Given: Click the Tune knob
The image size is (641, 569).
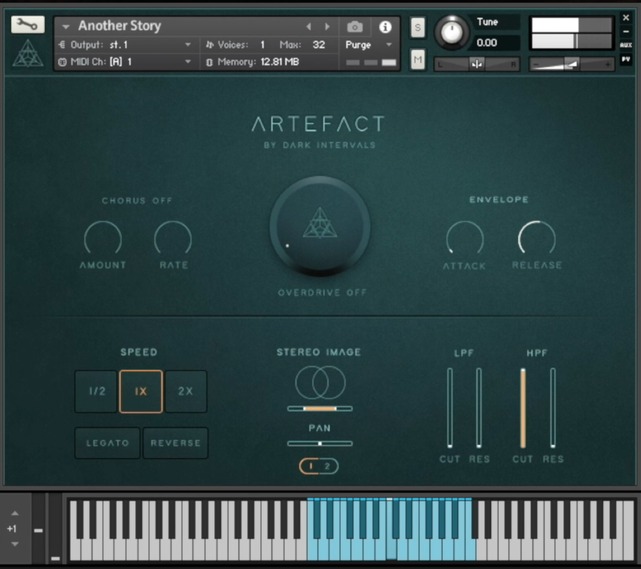Looking at the screenshot, I should tap(452, 33).
